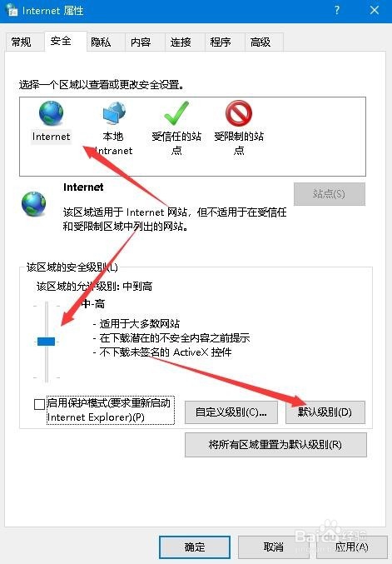392x564 pixels.
Task: Click the Cancel (取消) button
Action: [x=274, y=547]
